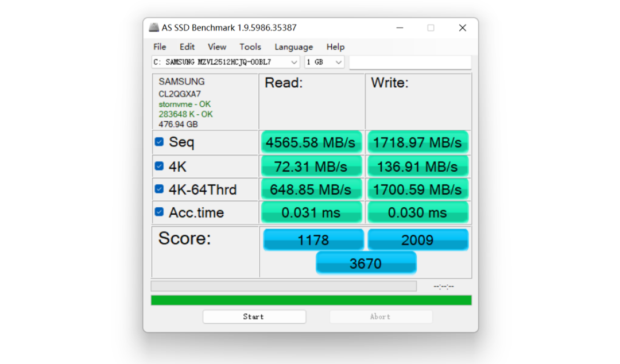
Task: Uncheck the 4K test checkbox
Action: 160,166
